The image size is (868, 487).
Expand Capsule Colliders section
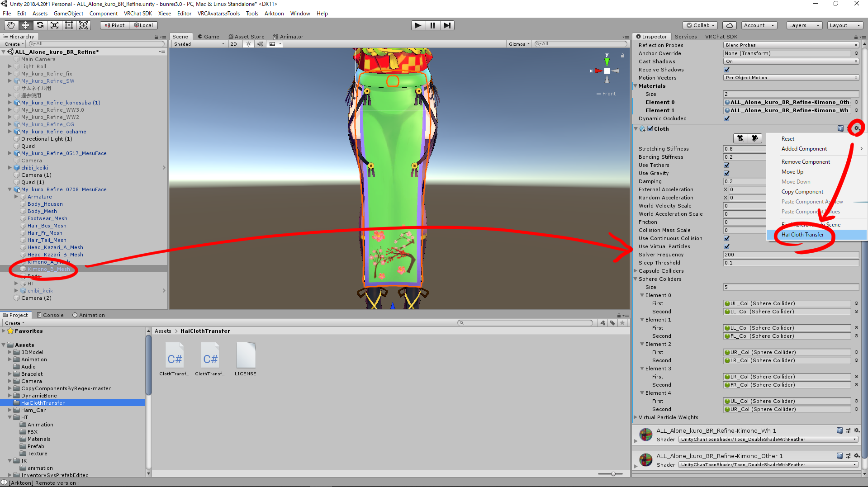point(636,271)
